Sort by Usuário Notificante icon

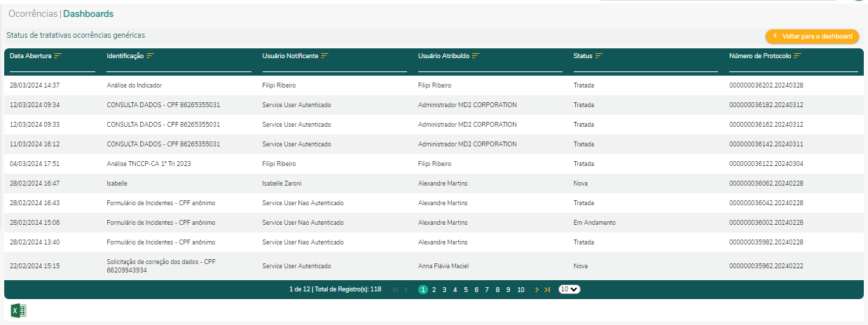[325, 56]
